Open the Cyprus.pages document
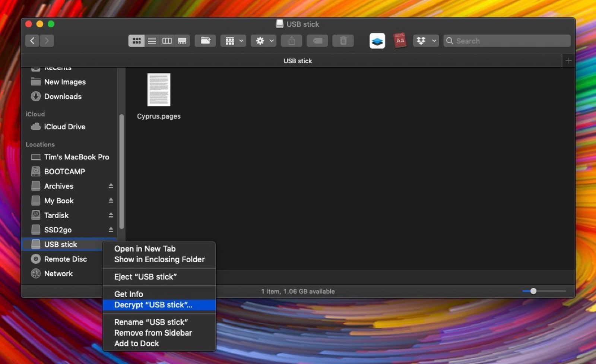596x364 pixels. point(159,89)
